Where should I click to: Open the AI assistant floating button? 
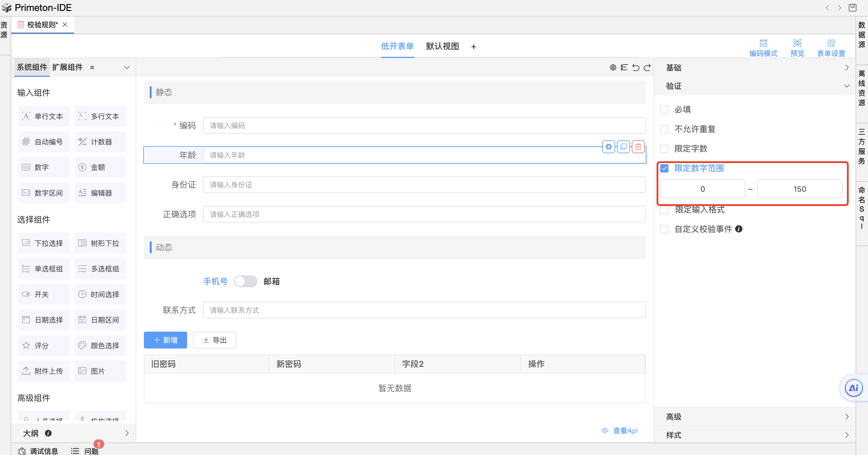point(853,388)
